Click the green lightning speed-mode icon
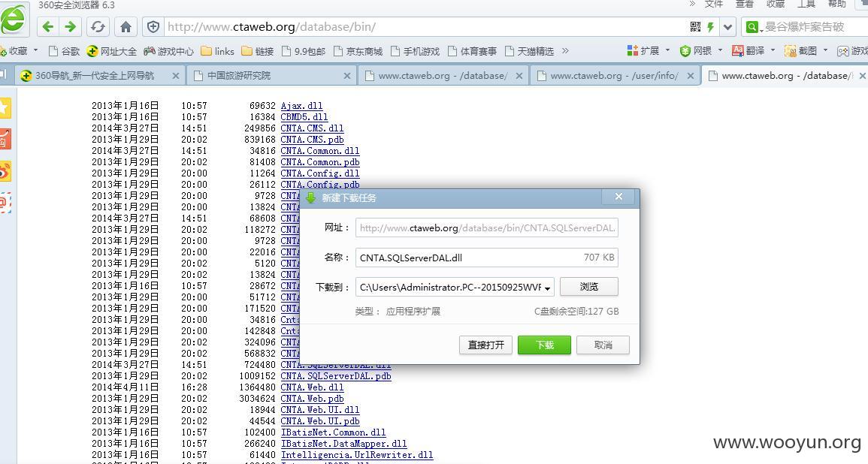 [711, 26]
